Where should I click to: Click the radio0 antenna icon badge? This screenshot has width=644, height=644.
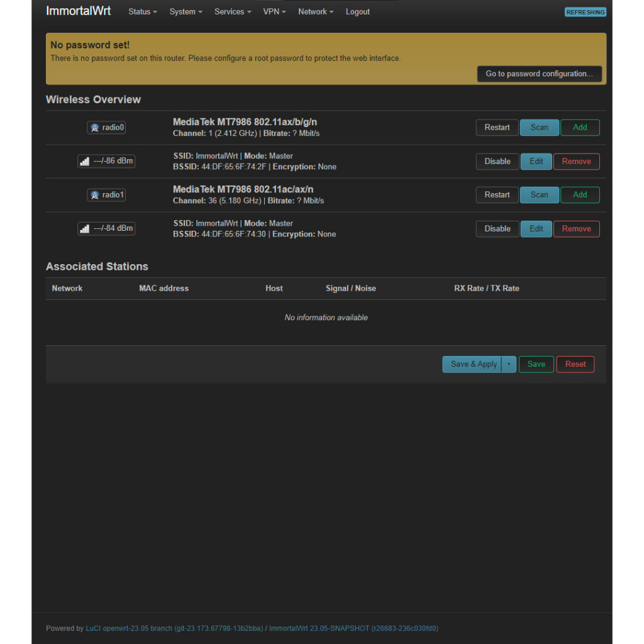106,128
